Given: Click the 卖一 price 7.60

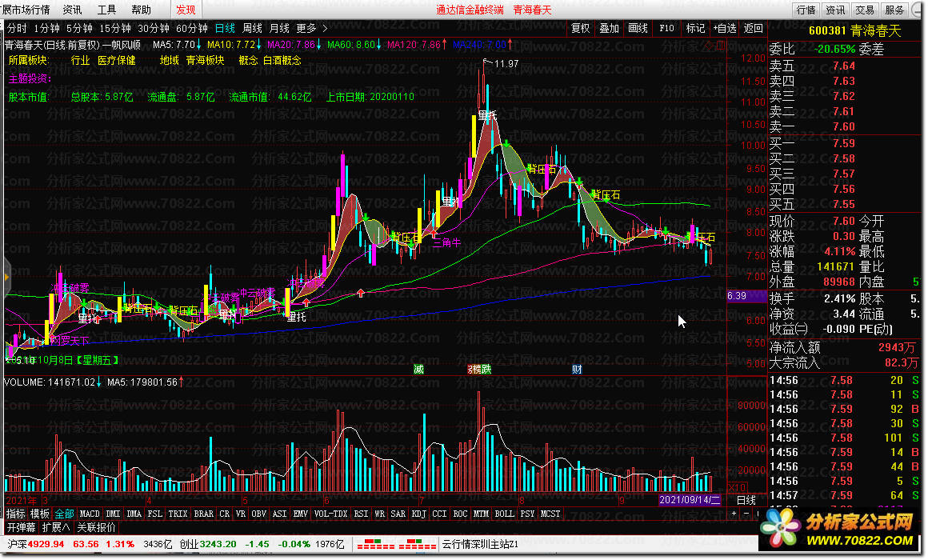Looking at the screenshot, I should tap(844, 126).
